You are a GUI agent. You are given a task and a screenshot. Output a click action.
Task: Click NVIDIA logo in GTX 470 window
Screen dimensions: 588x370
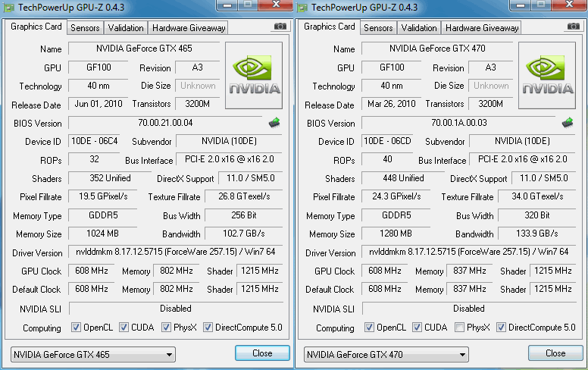[547, 75]
